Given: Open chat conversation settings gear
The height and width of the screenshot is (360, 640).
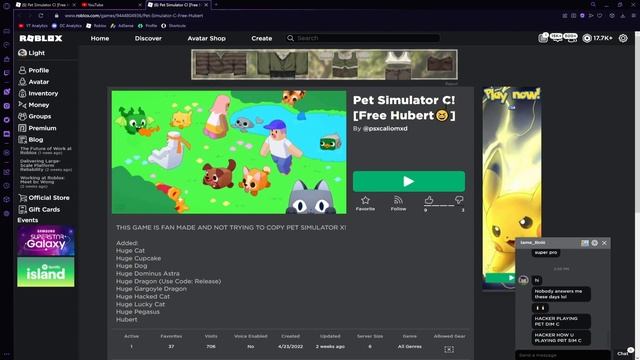Looking at the screenshot, I should [595, 243].
